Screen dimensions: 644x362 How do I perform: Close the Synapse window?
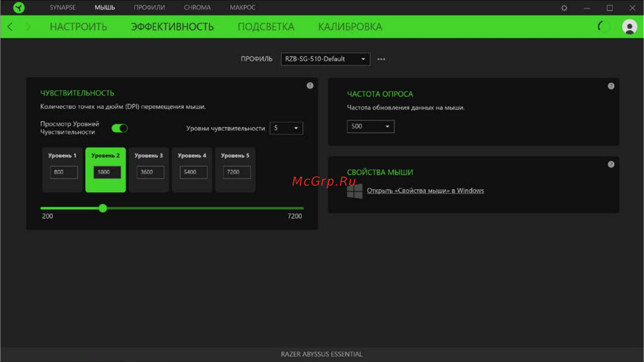click(632, 8)
